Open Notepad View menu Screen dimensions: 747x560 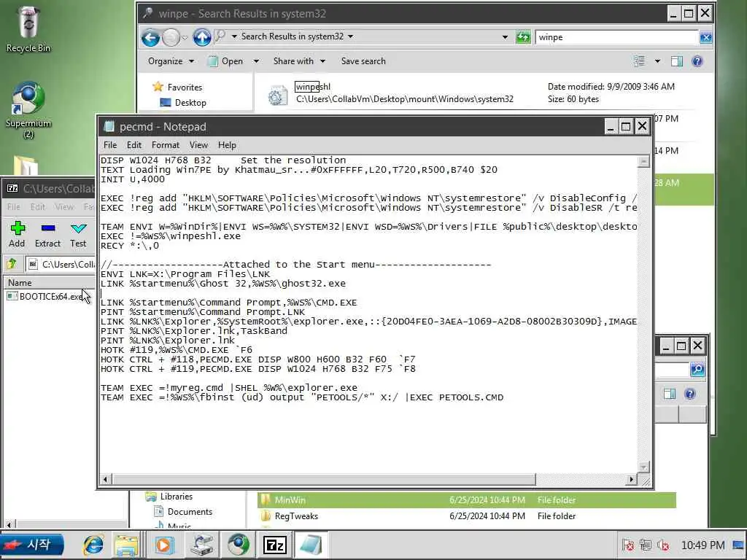[198, 145]
